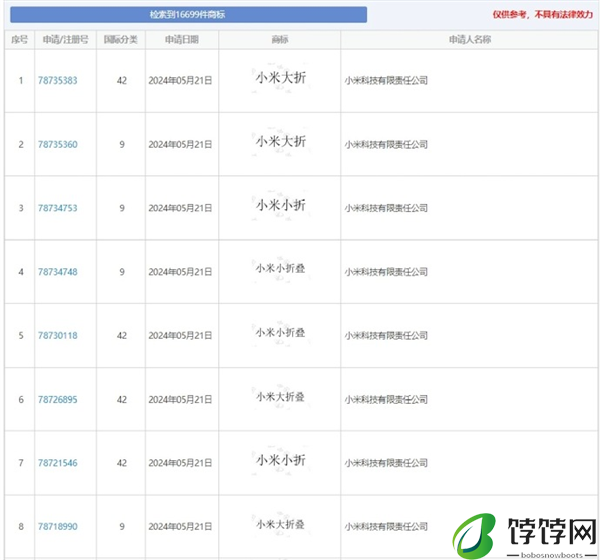Click the 小米小折 trademark image in row 7

pos(280,460)
